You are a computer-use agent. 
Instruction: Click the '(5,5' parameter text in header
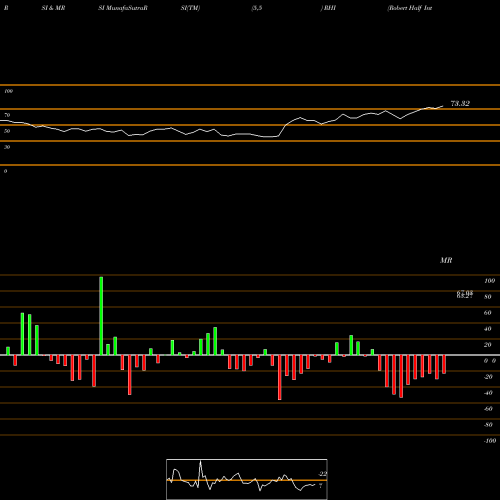pyautogui.click(x=257, y=8)
